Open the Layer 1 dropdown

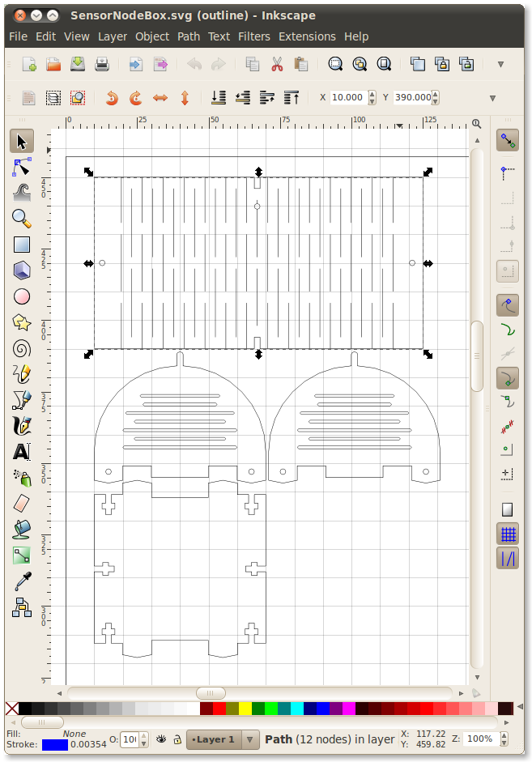pos(223,739)
